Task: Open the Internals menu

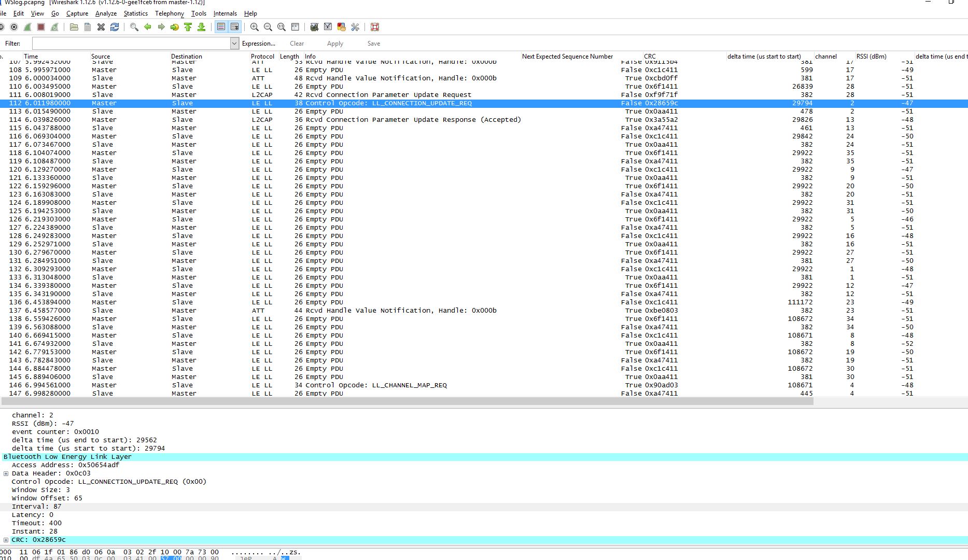Action: pyautogui.click(x=225, y=13)
